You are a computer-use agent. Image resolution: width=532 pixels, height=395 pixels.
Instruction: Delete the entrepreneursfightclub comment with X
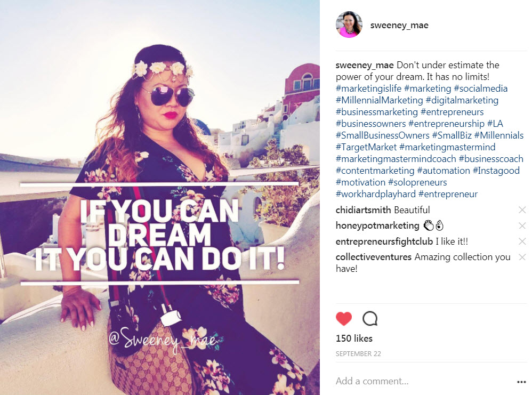pyautogui.click(x=522, y=241)
